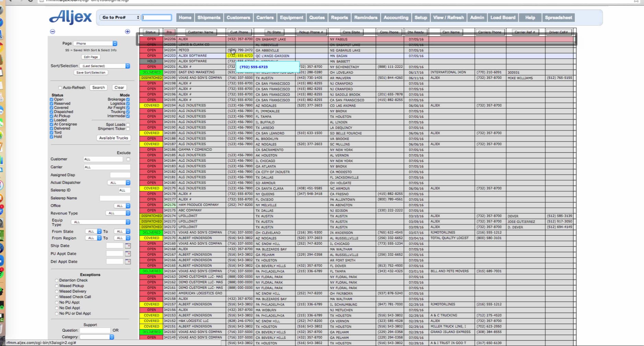Open the Go to Pro# dropdown
The width and height of the screenshot is (644, 346).
click(x=120, y=17)
